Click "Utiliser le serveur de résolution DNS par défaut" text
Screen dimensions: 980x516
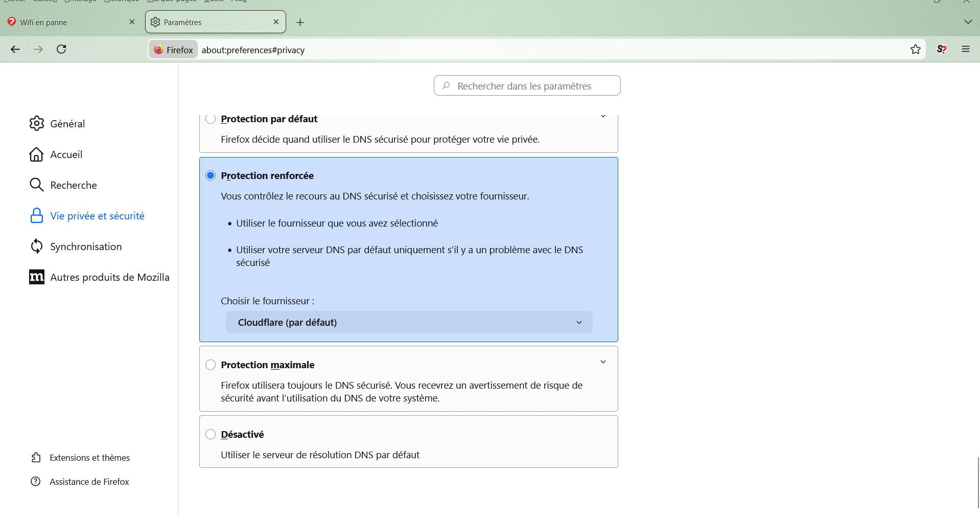[x=320, y=455]
